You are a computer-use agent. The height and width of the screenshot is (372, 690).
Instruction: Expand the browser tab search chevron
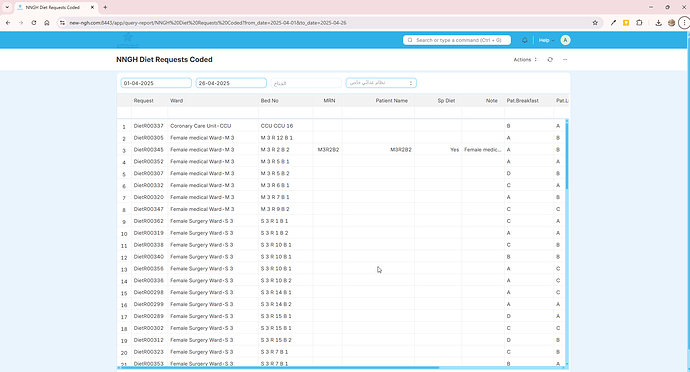click(7, 7)
